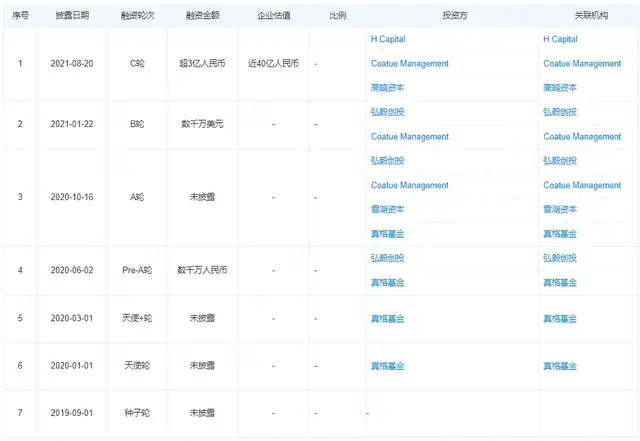Select the 数千万美元 amount cell

pyautogui.click(x=202, y=124)
